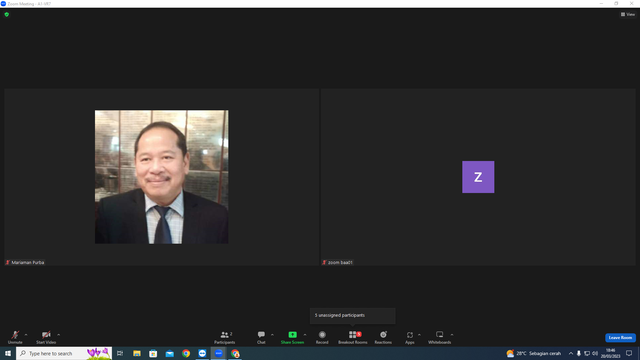Open Whiteboards

[x=440, y=337]
